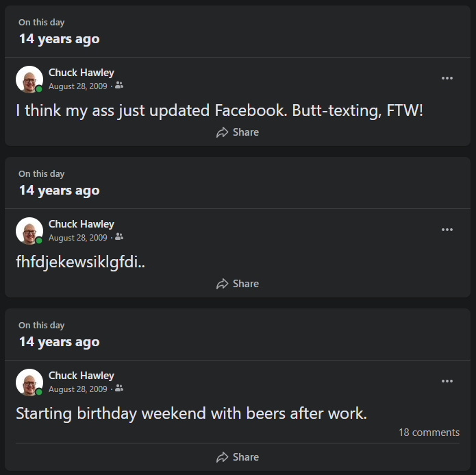Open Chuck Hawley name link on second post

(x=82, y=224)
